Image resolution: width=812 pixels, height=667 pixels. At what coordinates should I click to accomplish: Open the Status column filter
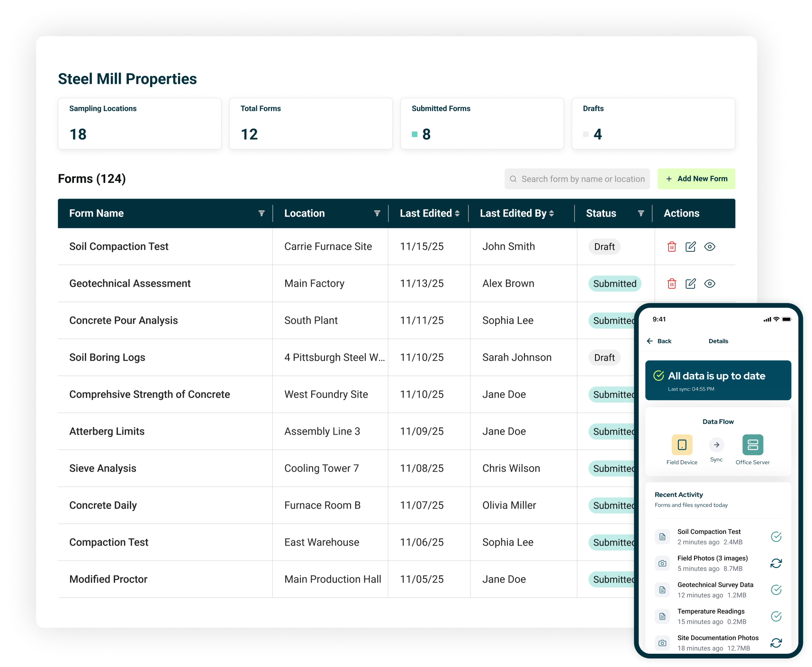click(641, 213)
